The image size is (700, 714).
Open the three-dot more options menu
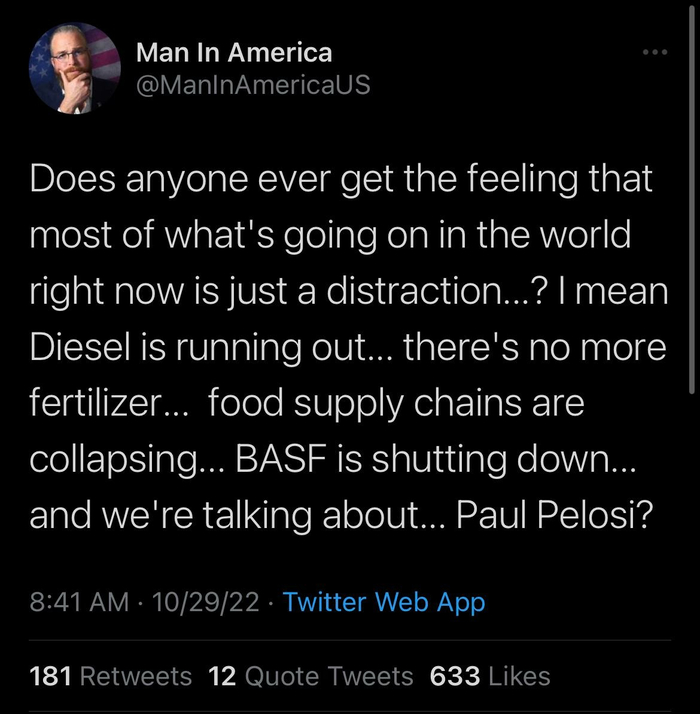(656, 53)
